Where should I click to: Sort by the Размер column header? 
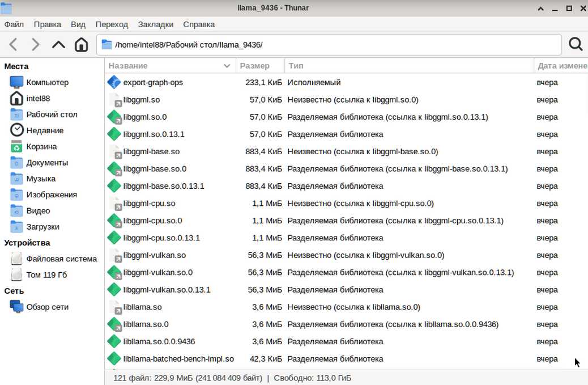point(260,66)
